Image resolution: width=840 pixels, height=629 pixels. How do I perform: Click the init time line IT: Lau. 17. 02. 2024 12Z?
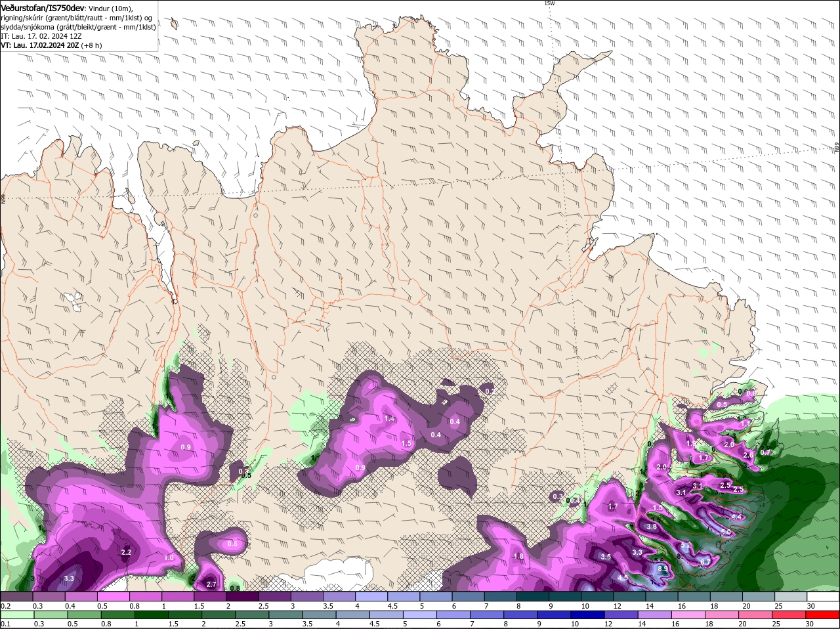41,36
